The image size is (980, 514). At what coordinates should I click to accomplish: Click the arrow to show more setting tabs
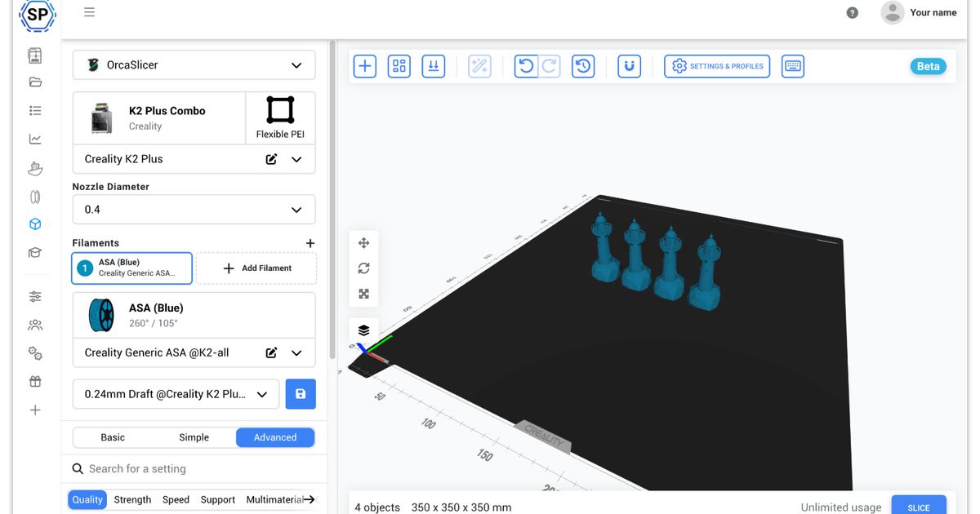[310, 499]
